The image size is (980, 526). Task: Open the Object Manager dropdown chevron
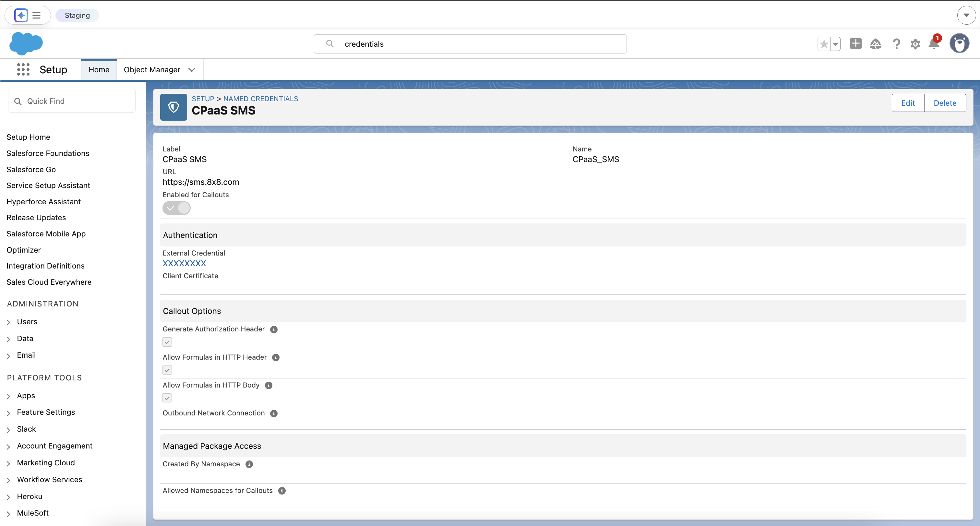pos(192,70)
